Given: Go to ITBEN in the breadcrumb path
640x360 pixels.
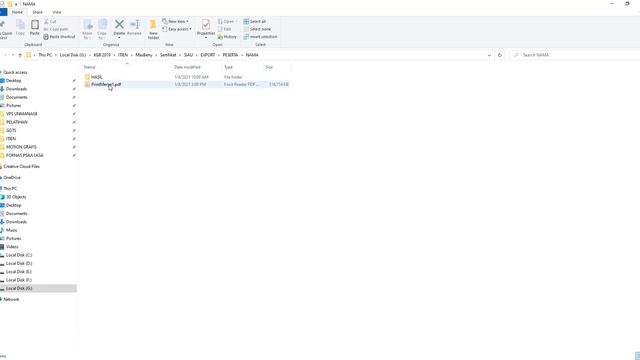Looking at the screenshot, I should click(123, 55).
